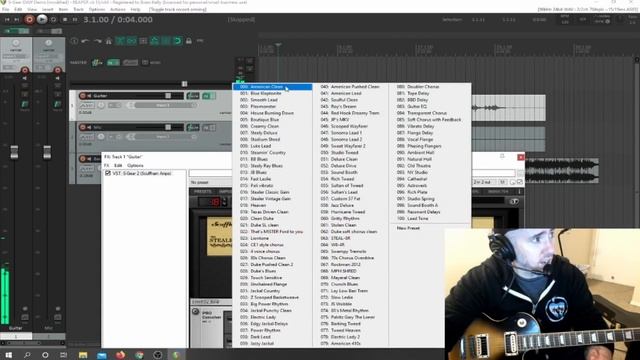Viewport: 640px width, 360px height.
Task: Open Firefox from the taskbar
Action: click(120, 355)
